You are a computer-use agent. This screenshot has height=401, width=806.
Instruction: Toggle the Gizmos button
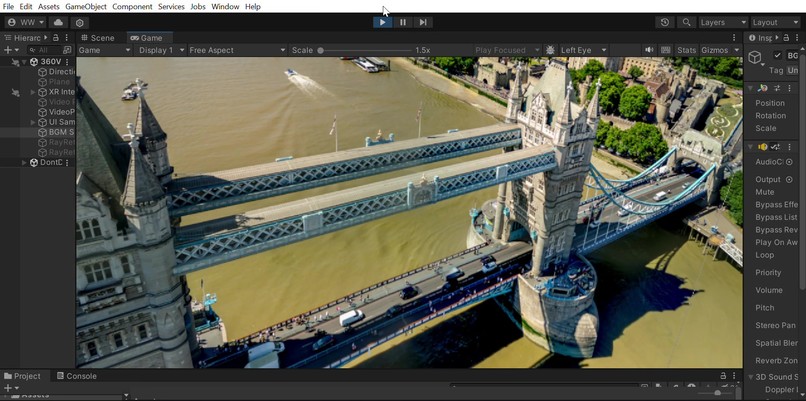tap(715, 50)
